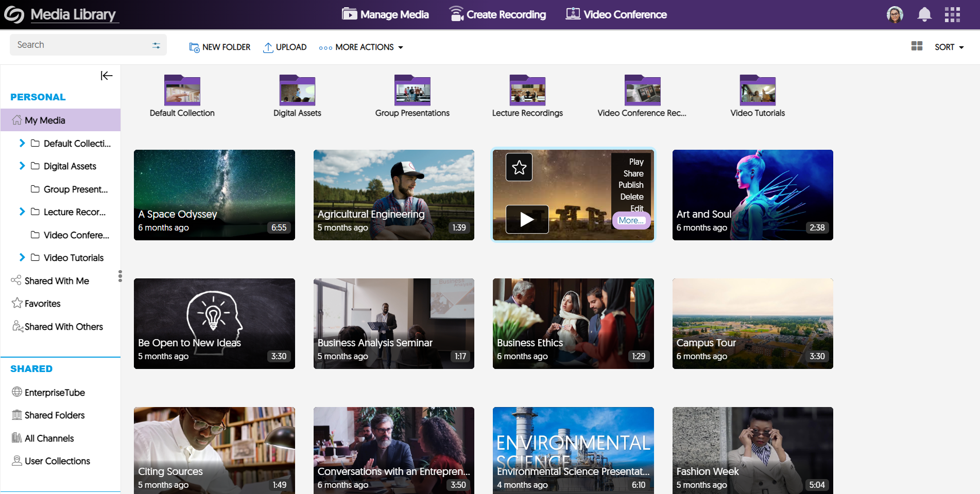Select Publish from video hover menu
The width and height of the screenshot is (980, 494).
pos(631,185)
